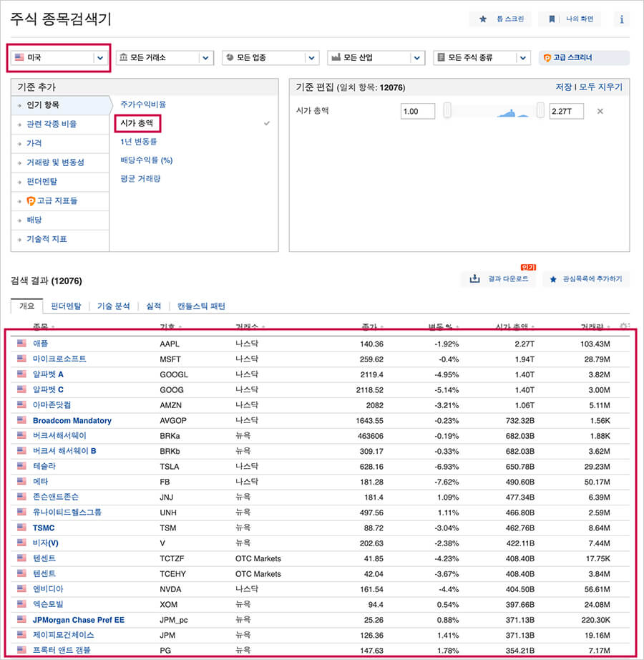Image resolution: width=644 pixels, height=660 pixels.
Task: Switch to the 실적 tab
Action: (154, 306)
